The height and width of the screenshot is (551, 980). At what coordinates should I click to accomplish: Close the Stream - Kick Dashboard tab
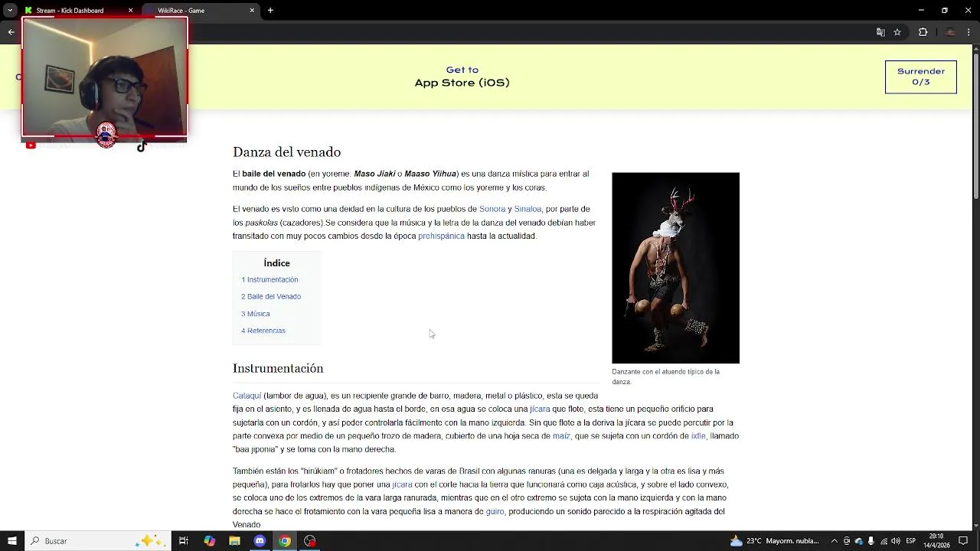(130, 11)
